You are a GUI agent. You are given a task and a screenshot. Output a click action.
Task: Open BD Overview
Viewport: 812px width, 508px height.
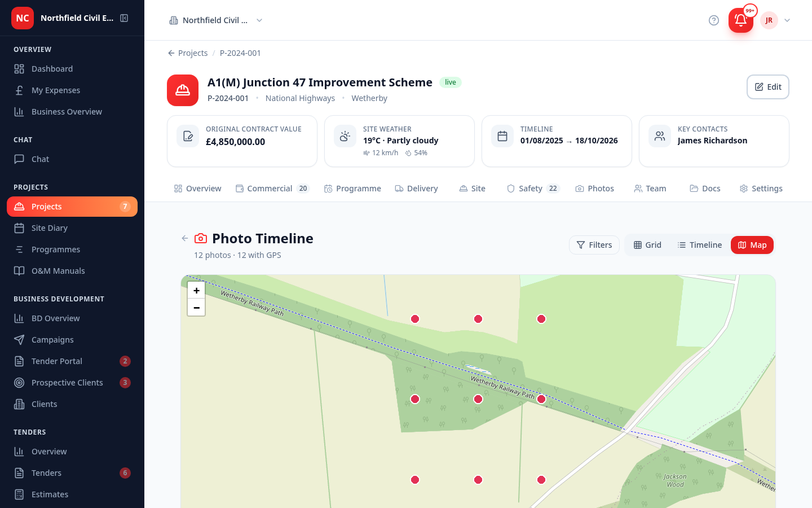(72, 318)
